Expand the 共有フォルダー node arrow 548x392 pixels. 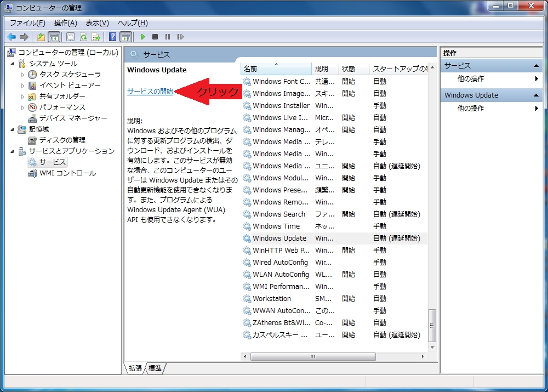click(x=22, y=96)
